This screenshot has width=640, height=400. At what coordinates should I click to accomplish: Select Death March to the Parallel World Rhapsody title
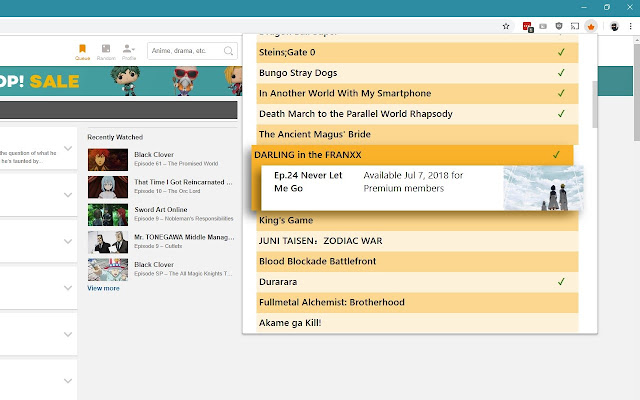pos(356,113)
